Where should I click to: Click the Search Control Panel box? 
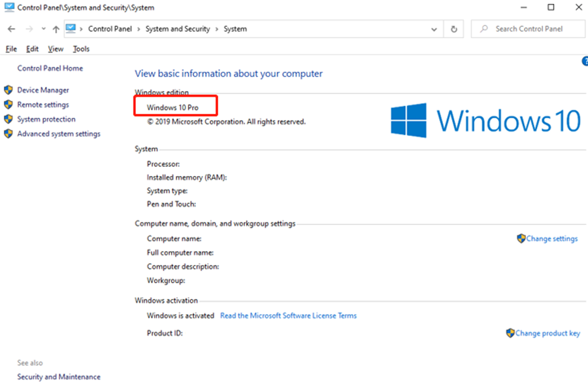(528, 29)
